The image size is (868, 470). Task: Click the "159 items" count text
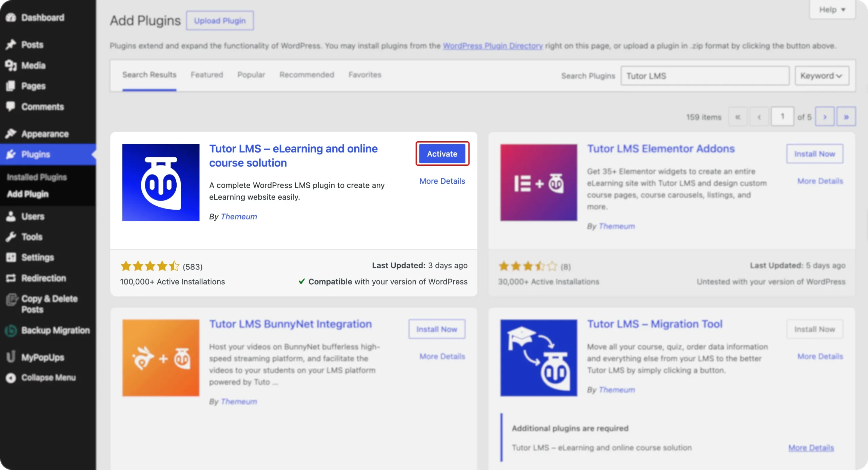tap(704, 117)
